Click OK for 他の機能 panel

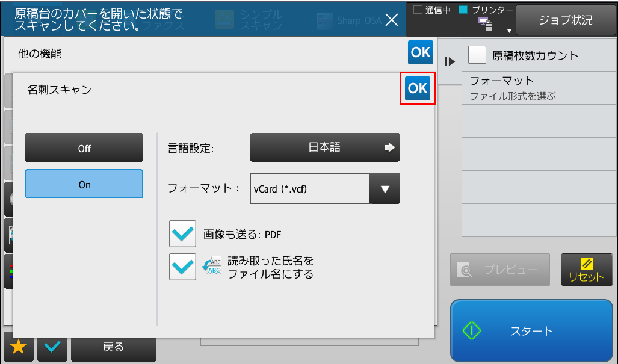tap(421, 52)
